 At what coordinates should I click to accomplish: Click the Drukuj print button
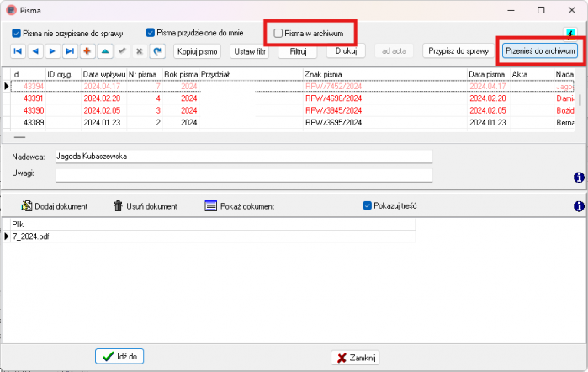click(346, 50)
